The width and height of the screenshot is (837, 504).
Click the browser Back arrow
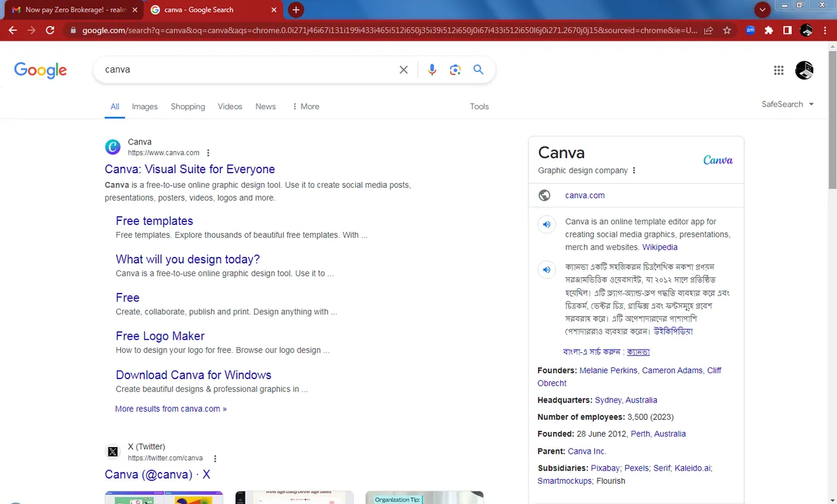(13, 30)
